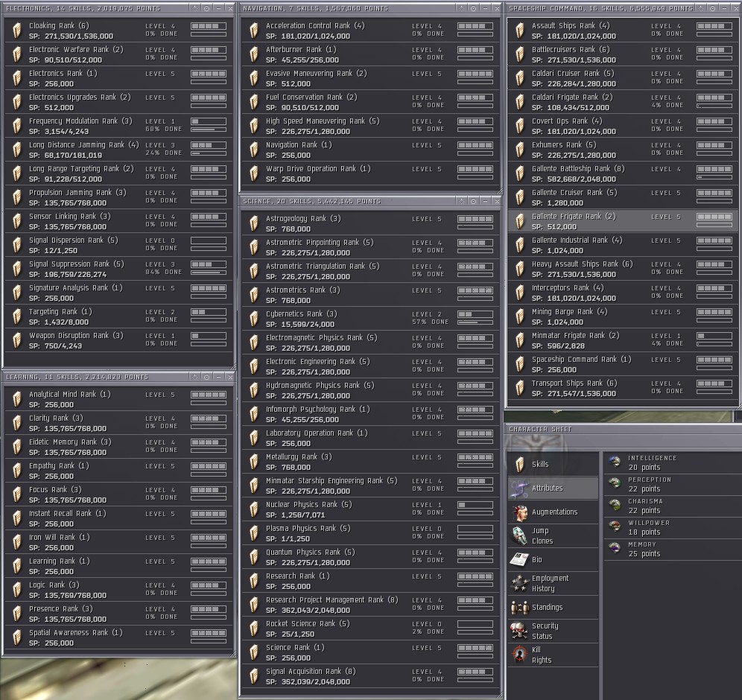
Task: Click the Weapon Disruption skill book icon
Action: point(17,340)
